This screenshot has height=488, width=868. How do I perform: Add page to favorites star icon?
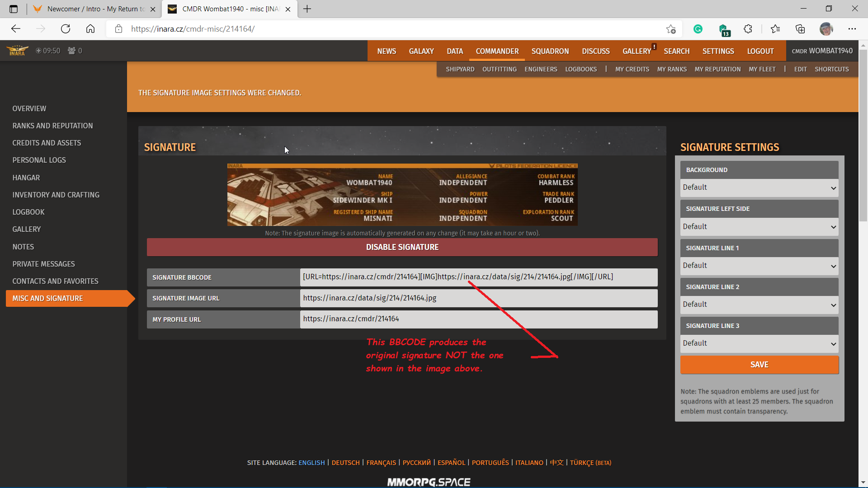671,29
